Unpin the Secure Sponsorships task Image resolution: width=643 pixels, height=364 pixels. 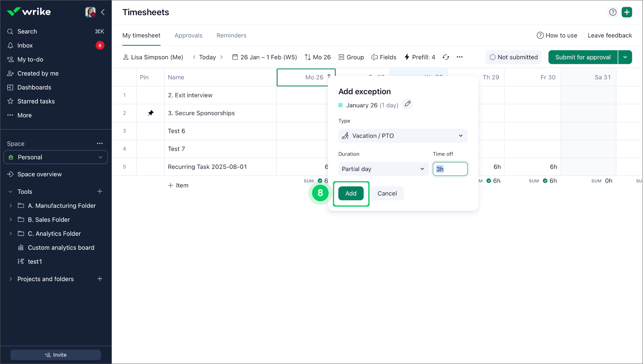click(151, 113)
